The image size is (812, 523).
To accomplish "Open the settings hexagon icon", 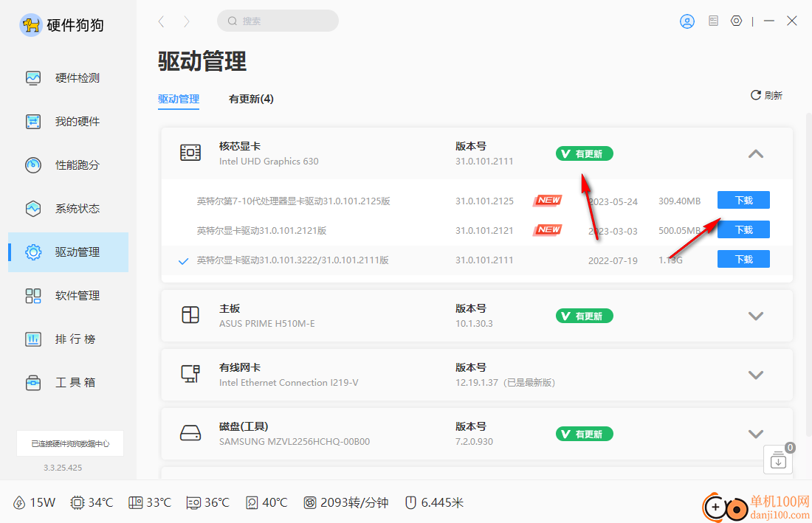I will (737, 21).
